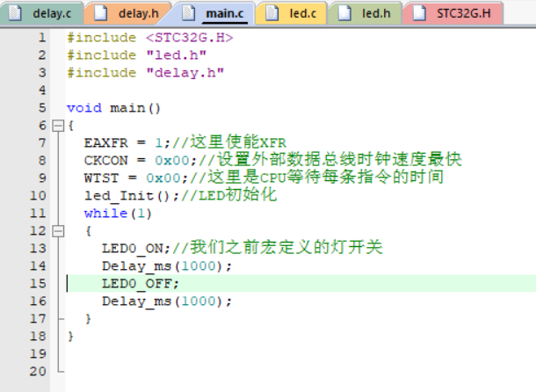Click the WTST = 0x00 statement

tap(136, 178)
